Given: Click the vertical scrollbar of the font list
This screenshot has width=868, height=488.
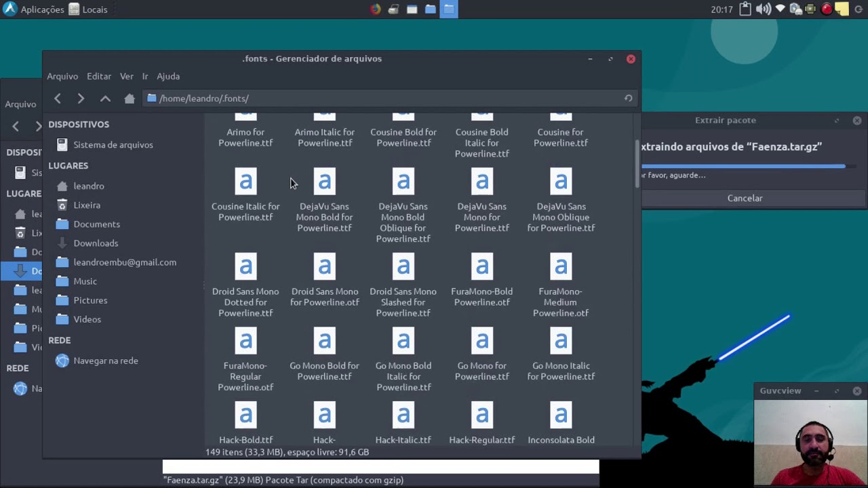Looking at the screenshot, I should (637, 163).
